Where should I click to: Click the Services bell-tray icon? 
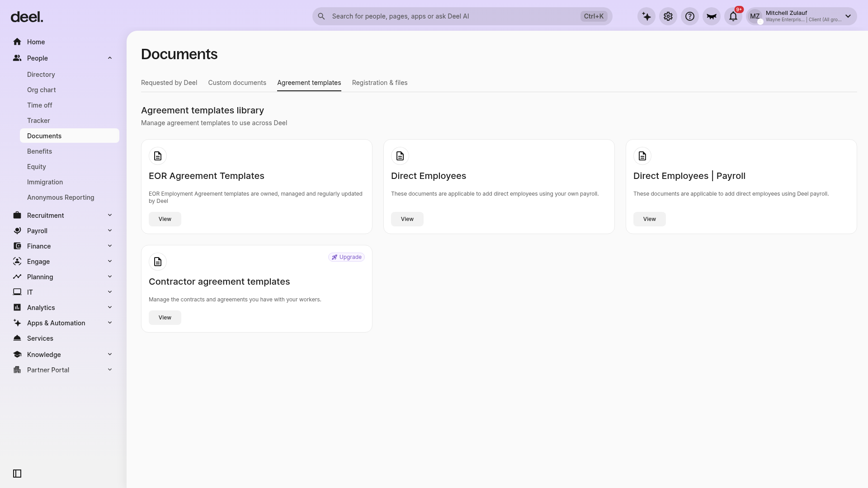(x=17, y=338)
